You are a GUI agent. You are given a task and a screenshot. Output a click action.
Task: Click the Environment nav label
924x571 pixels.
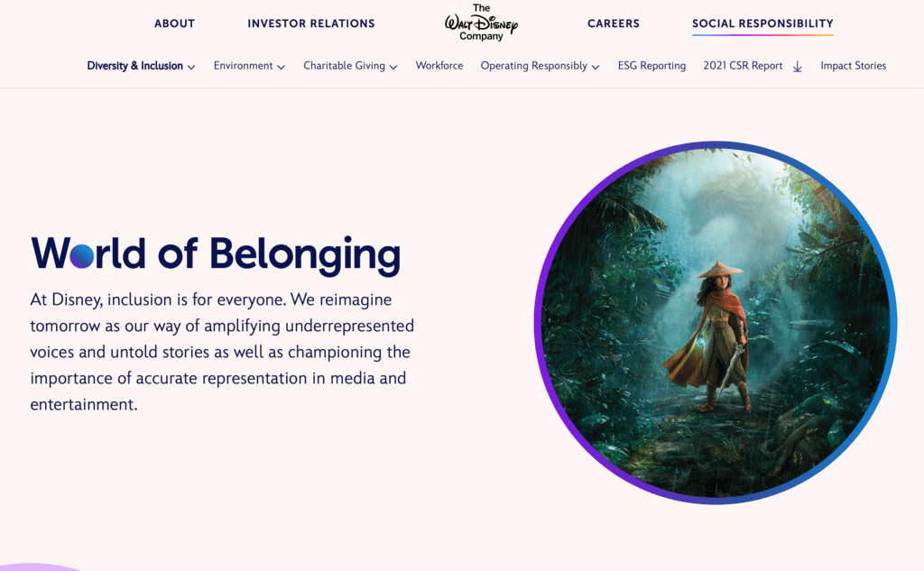[x=243, y=66]
